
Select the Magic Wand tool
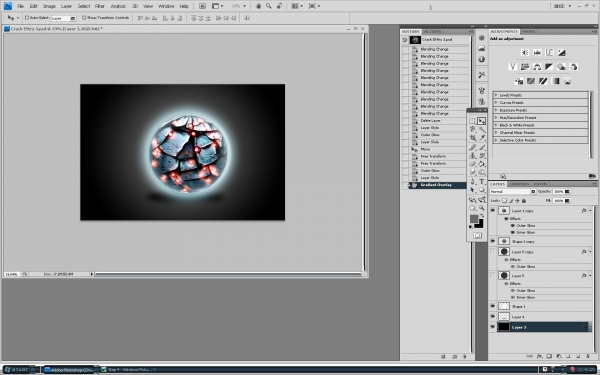pyautogui.click(x=481, y=129)
